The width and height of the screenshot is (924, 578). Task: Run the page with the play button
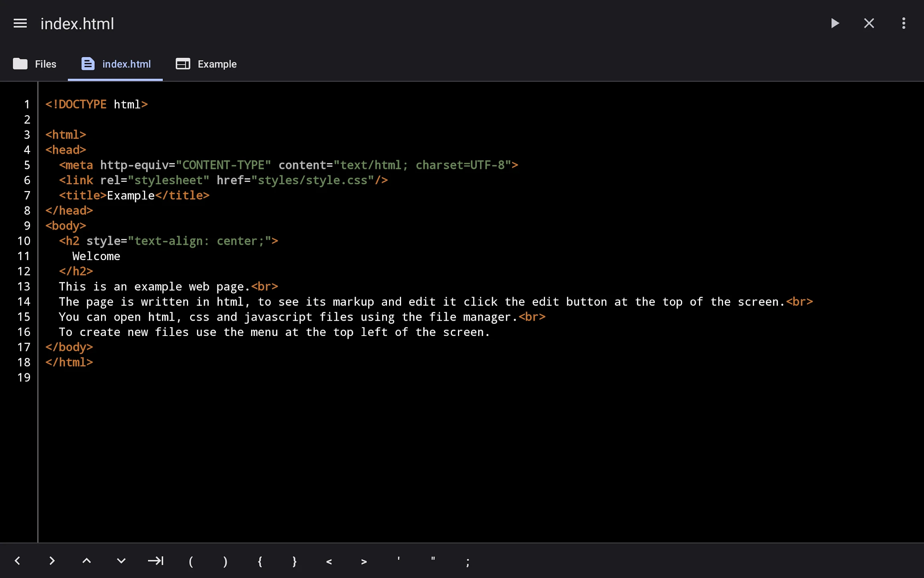[x=835, y=23]
